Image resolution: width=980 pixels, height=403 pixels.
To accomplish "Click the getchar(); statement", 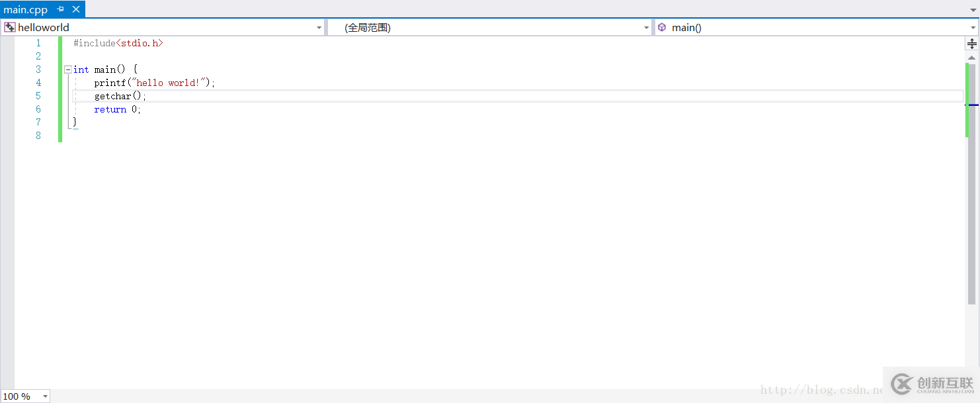I will 120,96.
